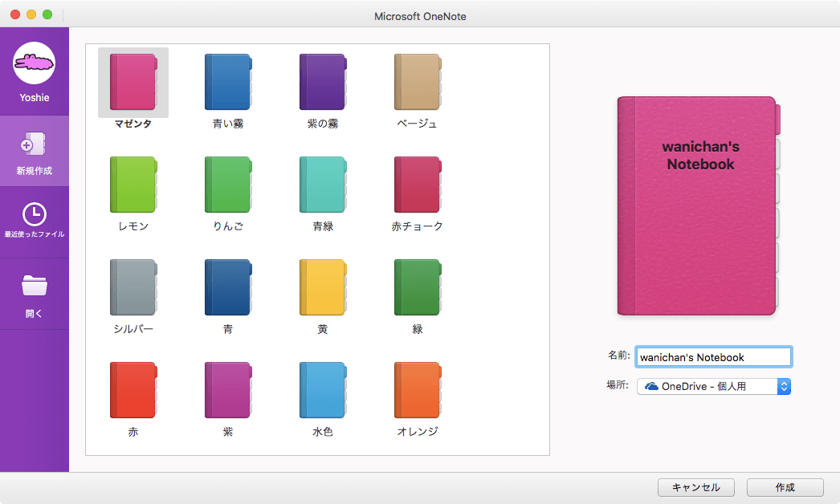Select the りんご green notebook icon

(x=228, y=185)
